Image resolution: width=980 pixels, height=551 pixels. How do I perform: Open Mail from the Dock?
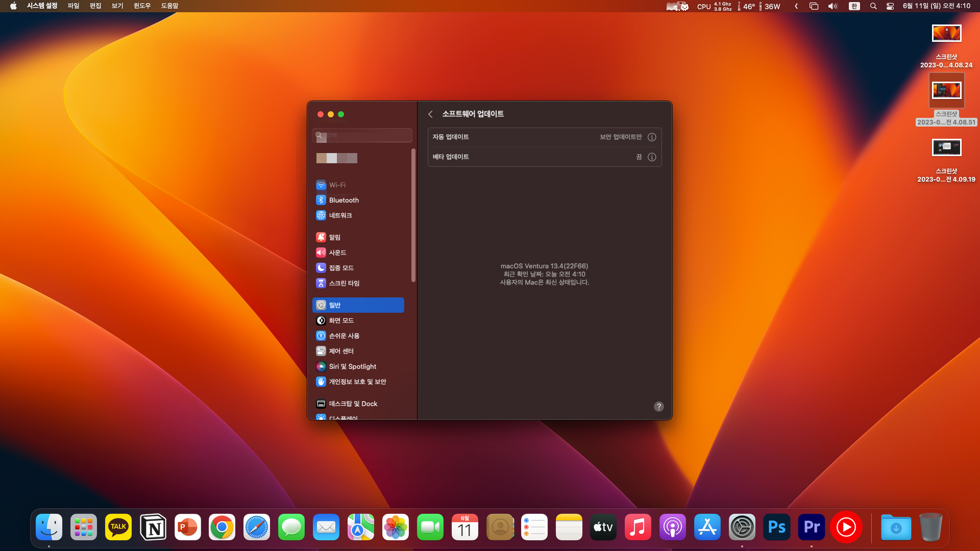click(x=326, y=527)
